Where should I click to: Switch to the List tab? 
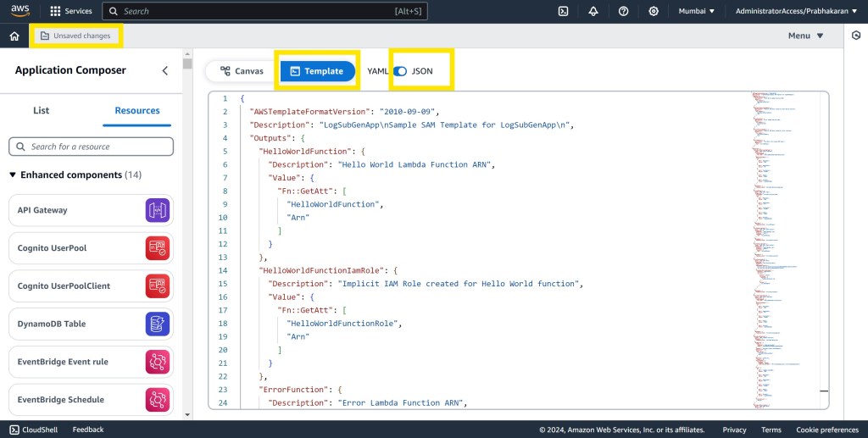click(x=41, y=110)
